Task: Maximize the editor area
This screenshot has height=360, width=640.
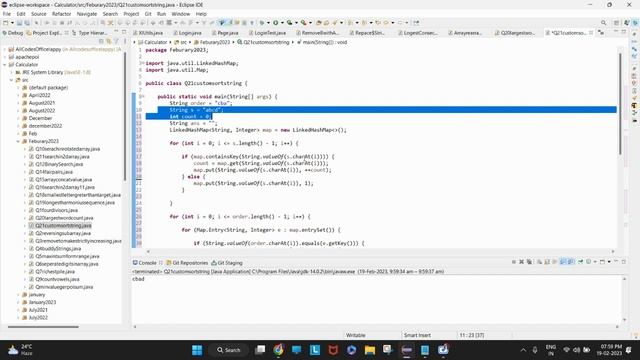Action: (624, 32)
